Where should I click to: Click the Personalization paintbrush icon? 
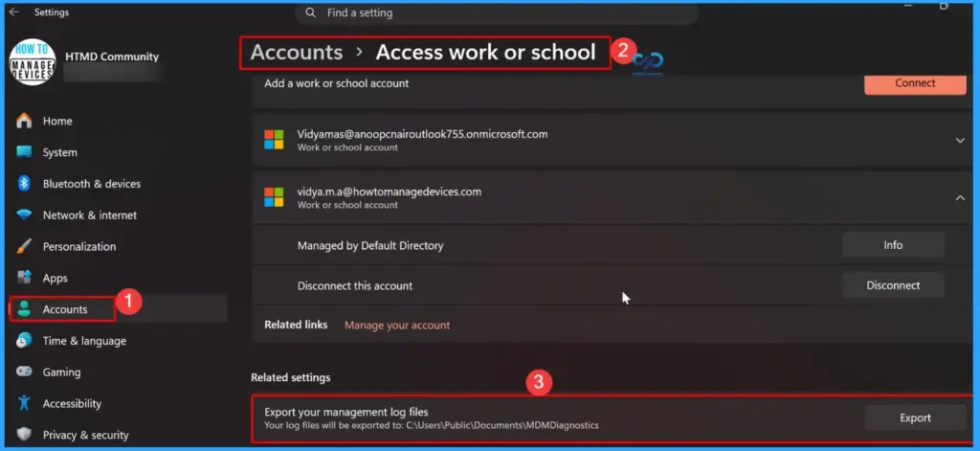(x=24, y=246)
